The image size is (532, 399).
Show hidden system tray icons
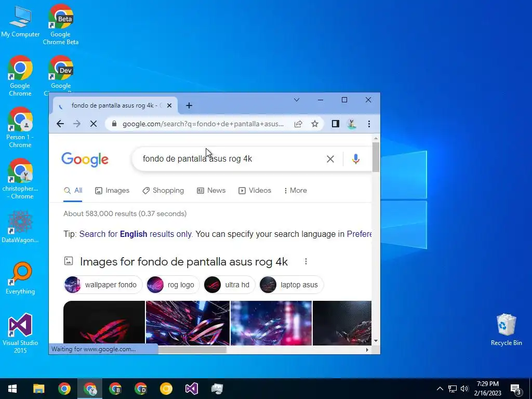tap(440, 389)
